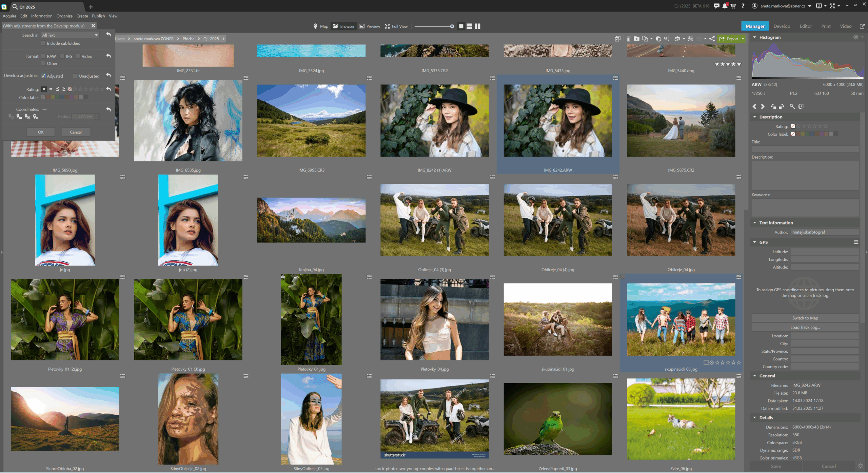Click the Map view icon
Screen dimensions: 868x473
(315, 26)
